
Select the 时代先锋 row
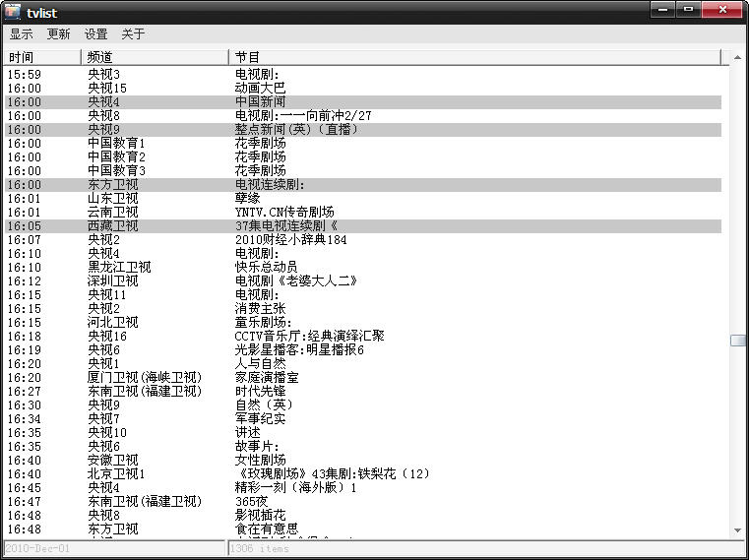pyautogui.click(x=363, y=392)
